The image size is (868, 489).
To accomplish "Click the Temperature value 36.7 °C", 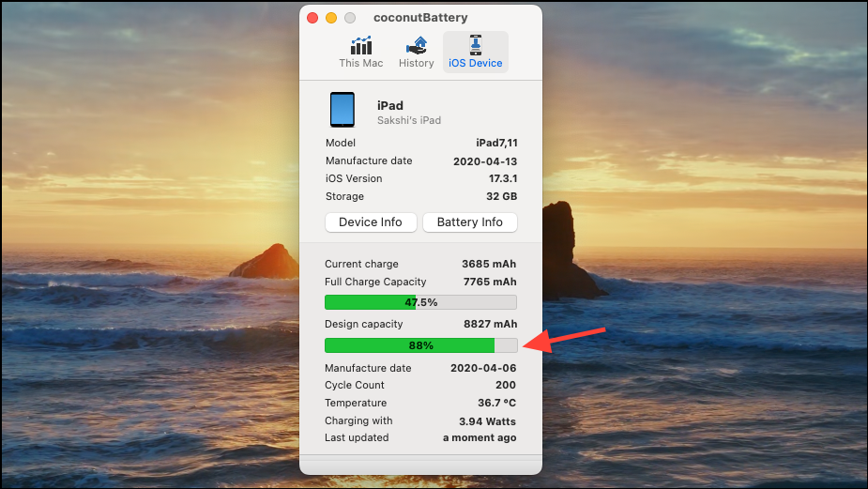I will coord(496,403).
